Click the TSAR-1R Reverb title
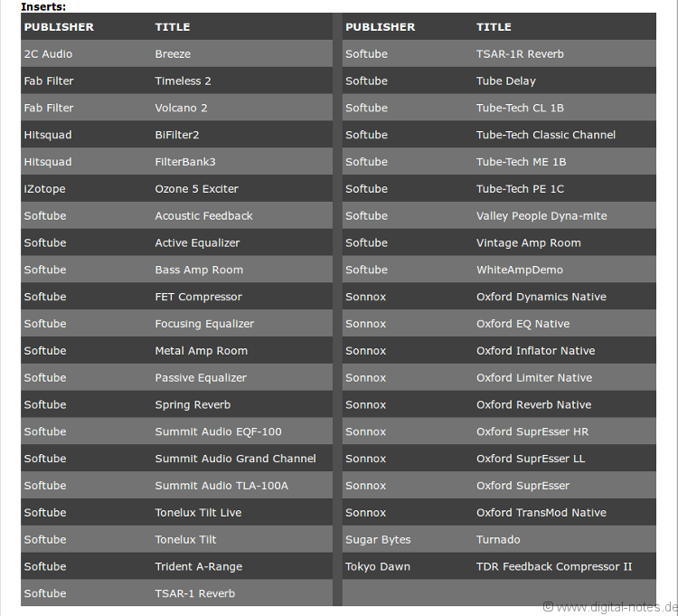678x616 pixels. [x=520, y=54]
